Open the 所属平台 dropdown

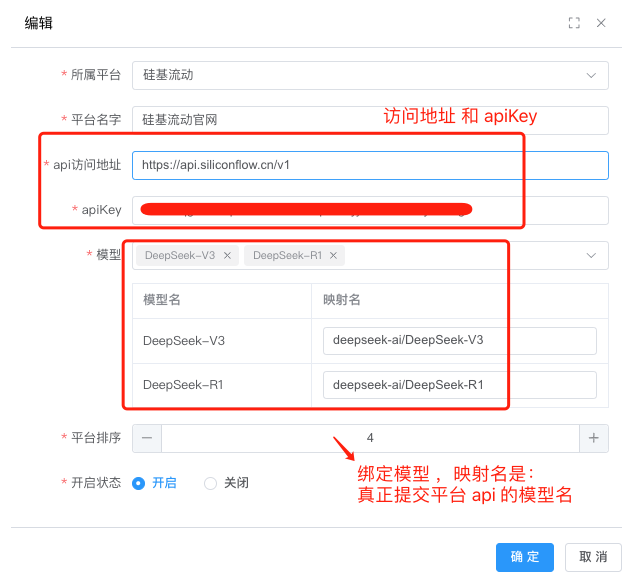pyautogui.click(x=370, y=75)
